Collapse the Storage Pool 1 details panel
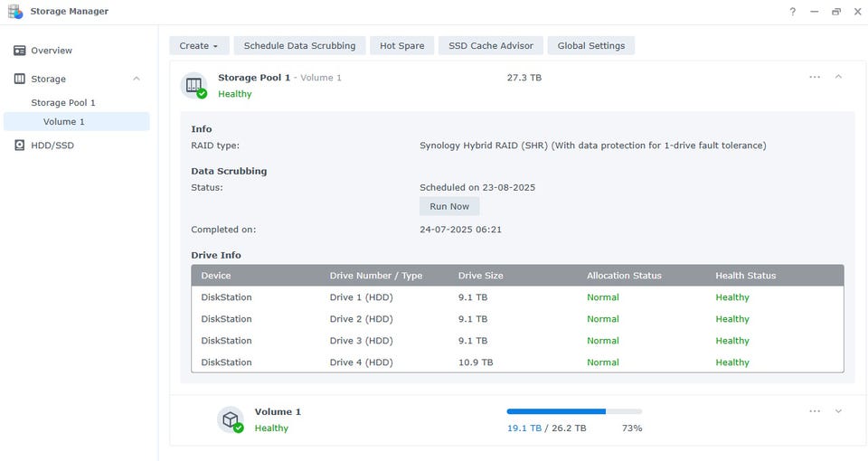The height and width of the screenshot is (461, 868). pyautogui.click(x=838, y=77)
